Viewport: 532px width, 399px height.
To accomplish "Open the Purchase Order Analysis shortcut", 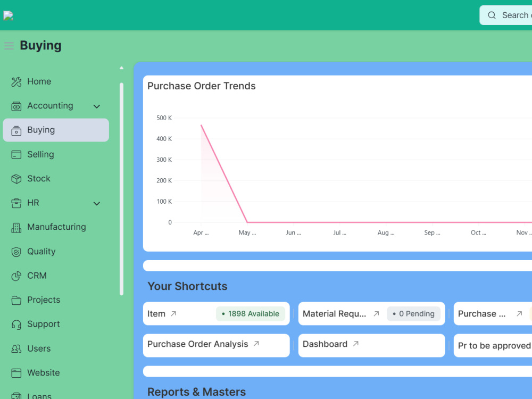I will coord(216,345).
